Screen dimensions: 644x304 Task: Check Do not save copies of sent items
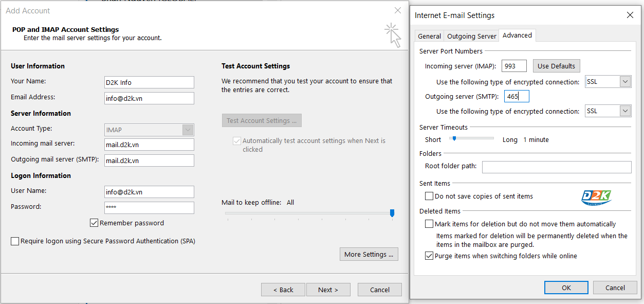point(429,196)
